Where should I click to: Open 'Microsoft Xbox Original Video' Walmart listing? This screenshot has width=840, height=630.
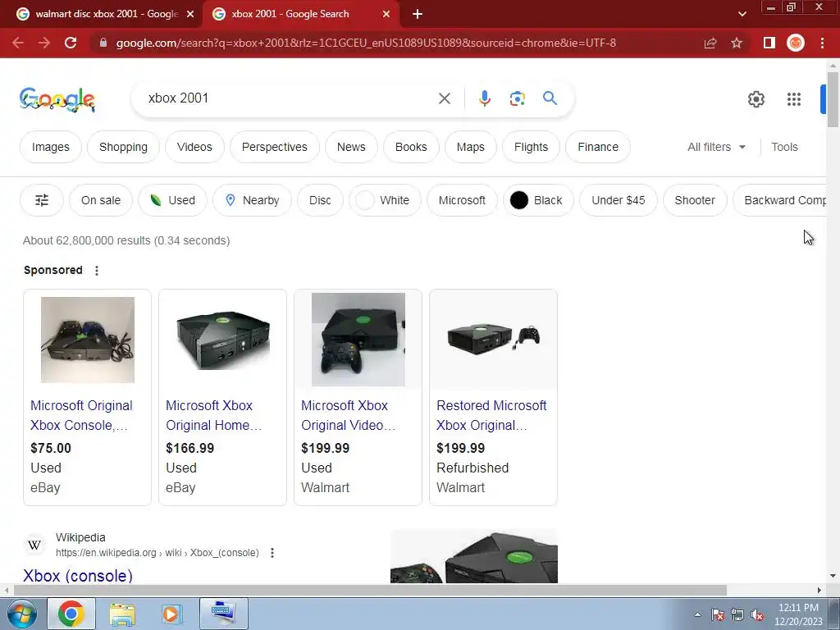(348, 415)
